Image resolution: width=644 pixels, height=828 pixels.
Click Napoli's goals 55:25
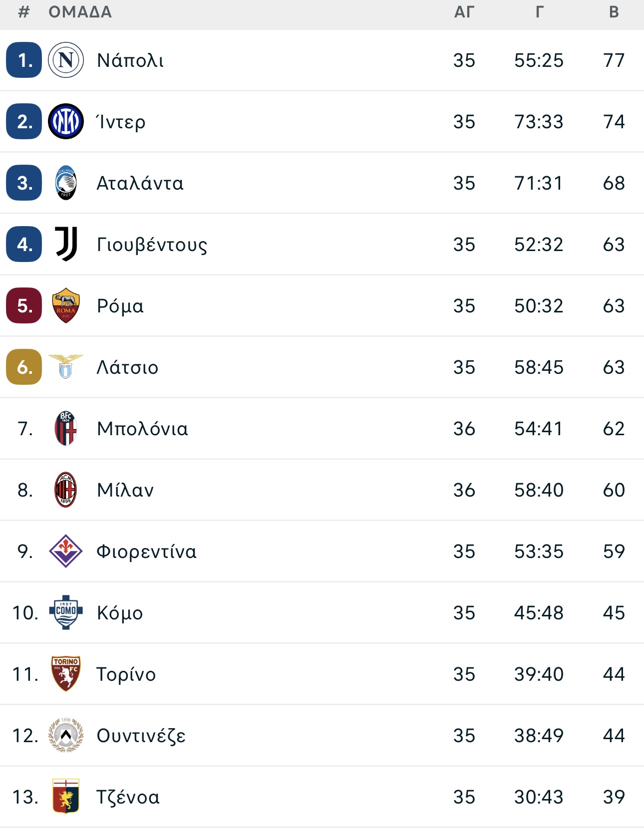tap(539, 60)
